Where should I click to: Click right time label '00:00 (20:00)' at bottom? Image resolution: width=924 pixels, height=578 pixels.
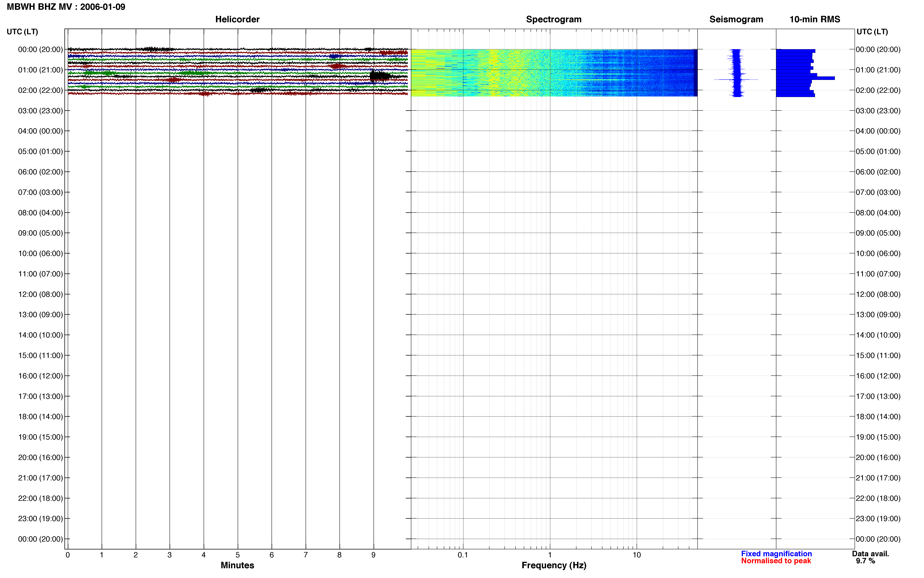[x=878, y=539]
